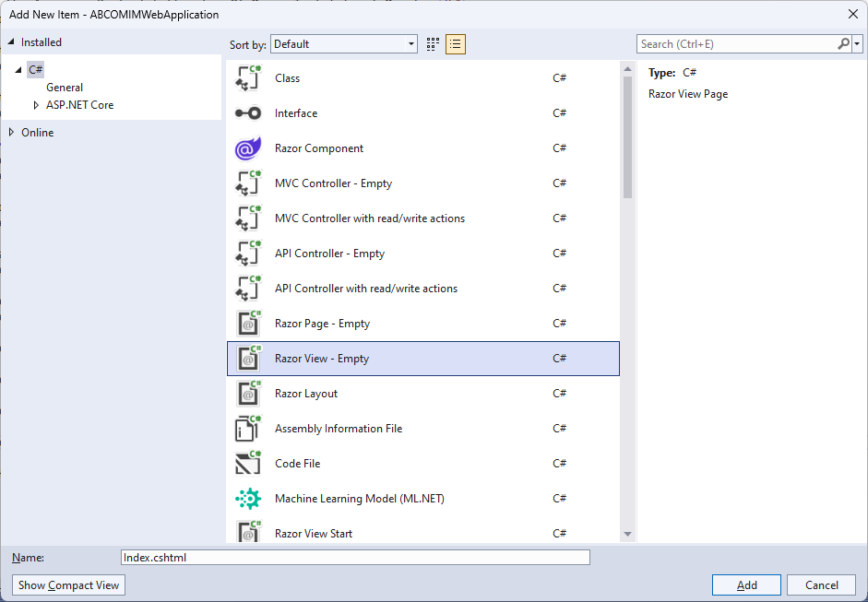Viewport: 868px width, 602px height.
Task: Click the Machine Learning Model icon
Action: (x=248, y=499)
